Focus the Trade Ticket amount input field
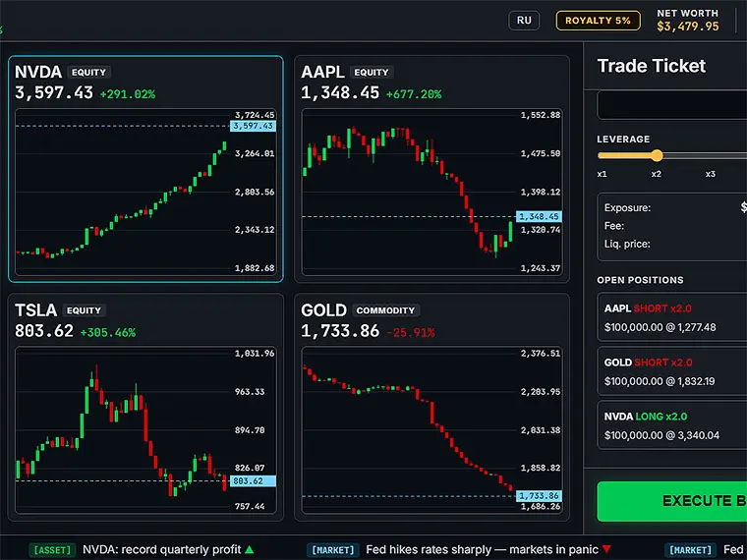This screenshot has width=747, height=560. (671, 105)
